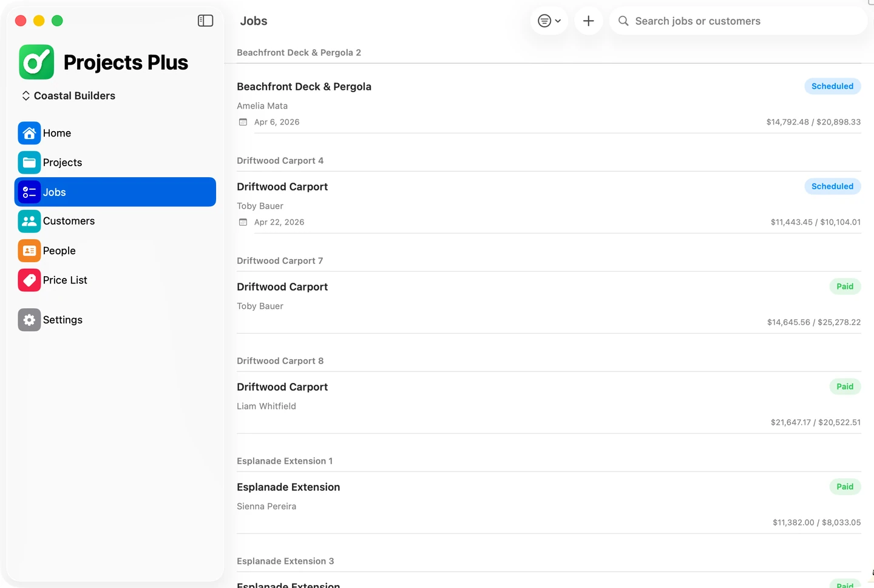Image resolution: width=874 pixels, height=588 pixels.
Task: Click customer name Amelia Mata
Action: point(262,106)
